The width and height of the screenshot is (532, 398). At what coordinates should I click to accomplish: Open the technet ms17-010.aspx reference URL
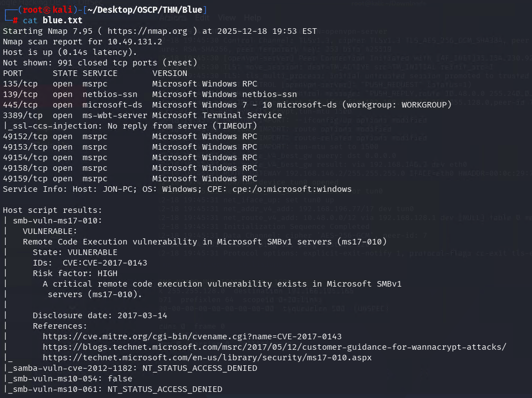coord(207,358)
